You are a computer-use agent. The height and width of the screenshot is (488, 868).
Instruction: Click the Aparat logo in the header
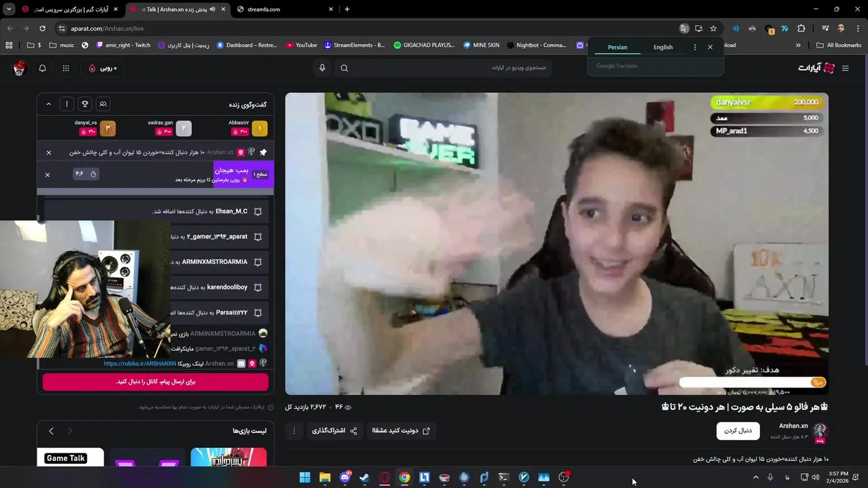point(816,68)
